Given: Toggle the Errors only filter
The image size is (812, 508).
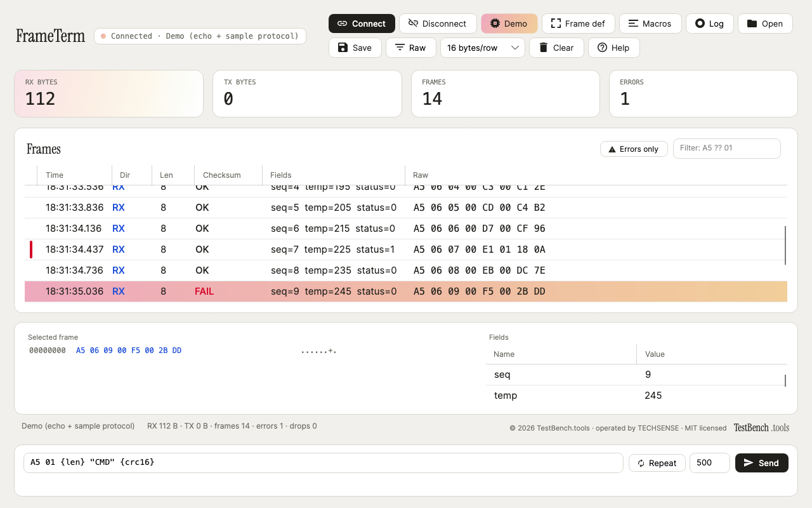Looking at the screenshot, I should click(634, 149).
